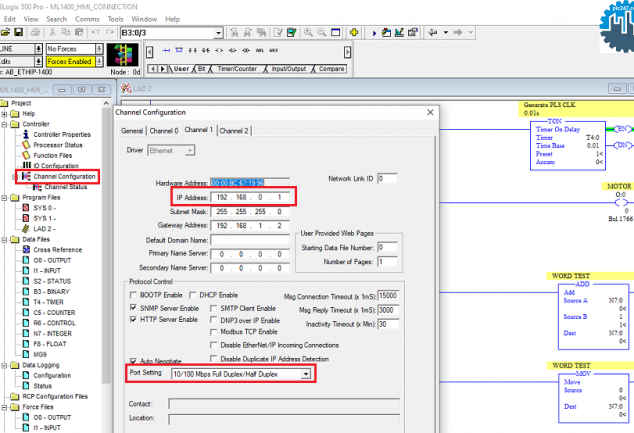
Task: Expand the Help tree folder
Action: pos(4,114)
